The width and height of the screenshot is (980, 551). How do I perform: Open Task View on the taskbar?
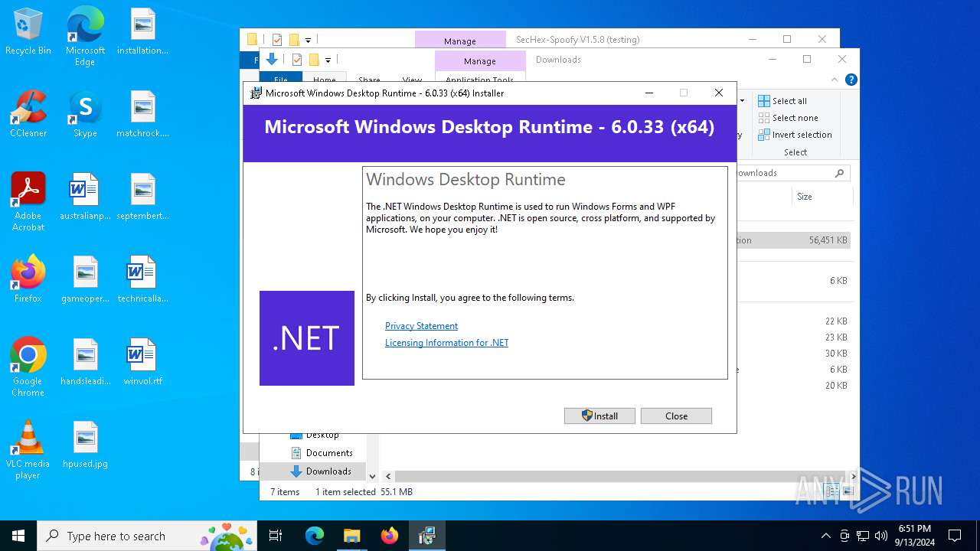[x=276, y=536]
